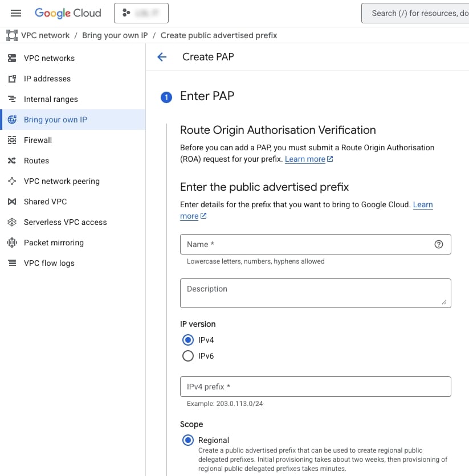Click the help icon in Name field
This screenshot has width=469, height=476.
pyautogui.click(x=438, y=244)
